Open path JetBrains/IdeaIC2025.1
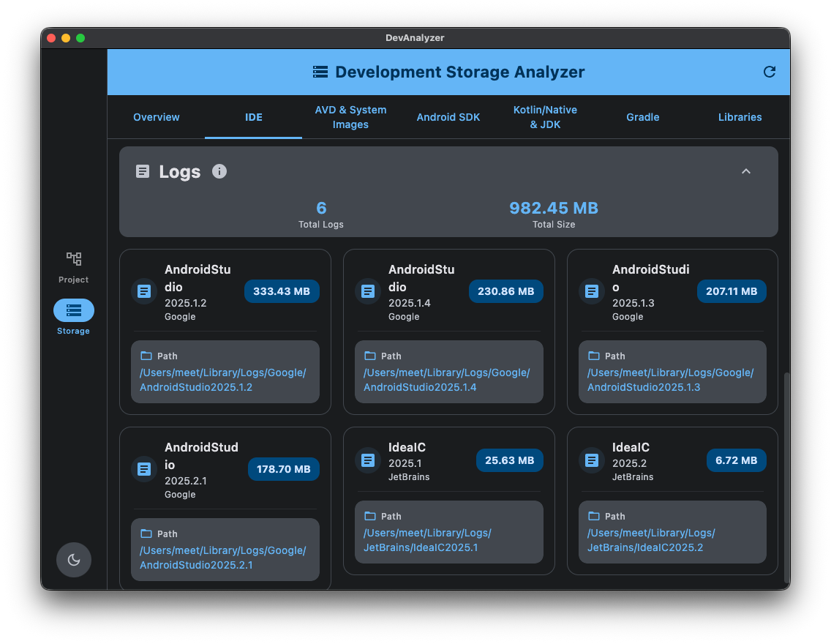Viewport: 831px width, 644px height. coord(427,540)
